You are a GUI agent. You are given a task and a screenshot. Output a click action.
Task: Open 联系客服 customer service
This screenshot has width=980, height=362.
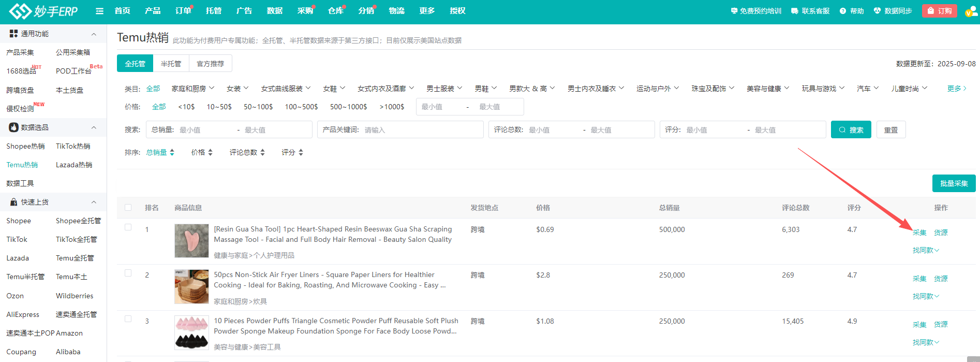click(810, 11)
